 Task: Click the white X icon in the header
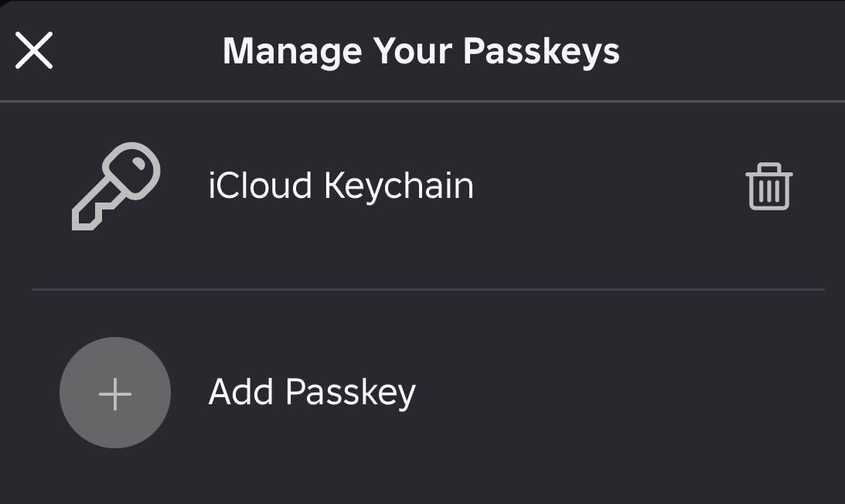click(34, 50)
